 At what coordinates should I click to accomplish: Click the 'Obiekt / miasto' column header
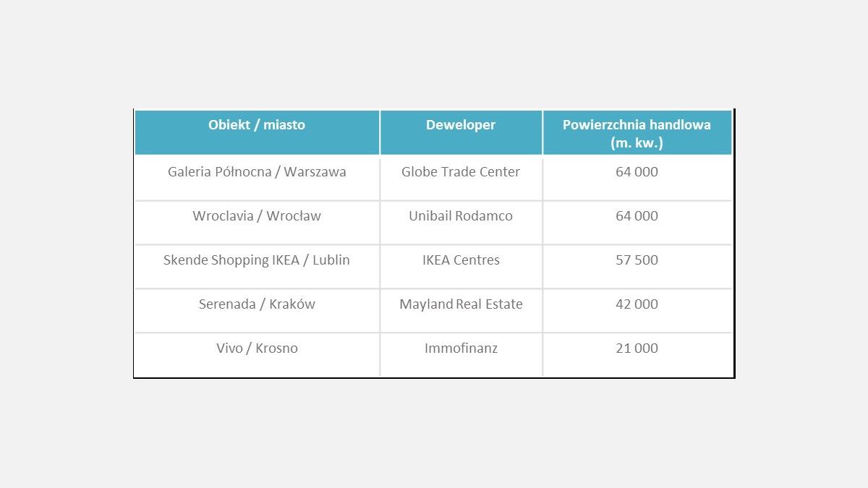[x=257, y=125]
